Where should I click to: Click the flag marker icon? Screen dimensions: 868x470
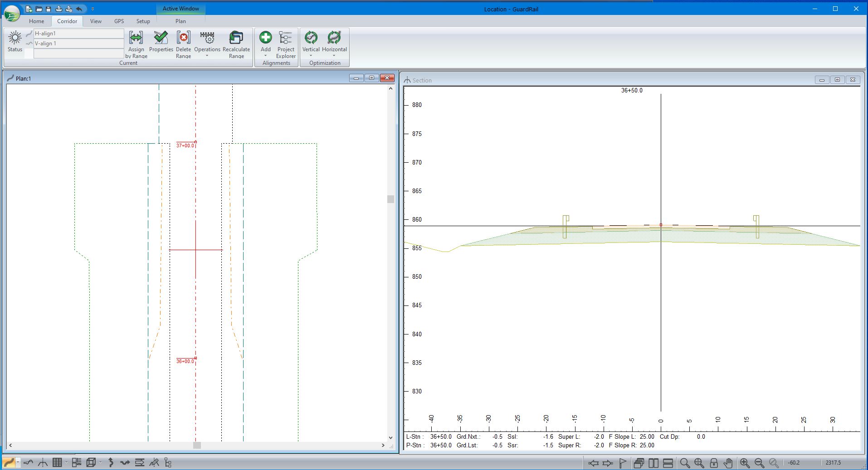point(623,463)
